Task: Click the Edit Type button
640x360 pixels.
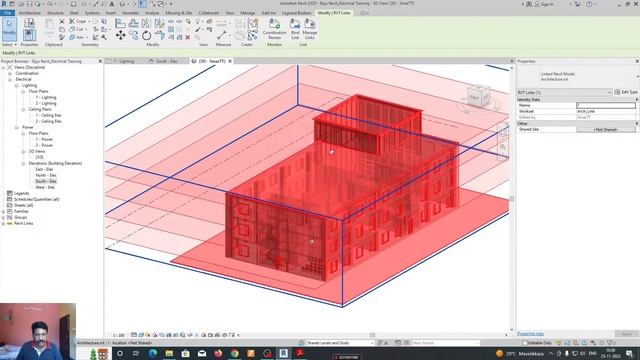Action: point(626,92)
